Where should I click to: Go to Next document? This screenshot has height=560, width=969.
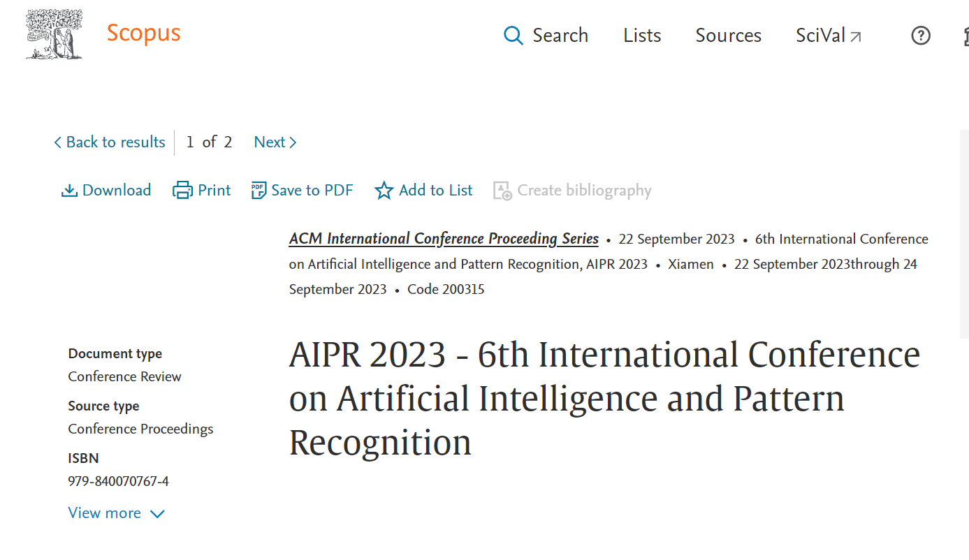click(x=275, y=142)
